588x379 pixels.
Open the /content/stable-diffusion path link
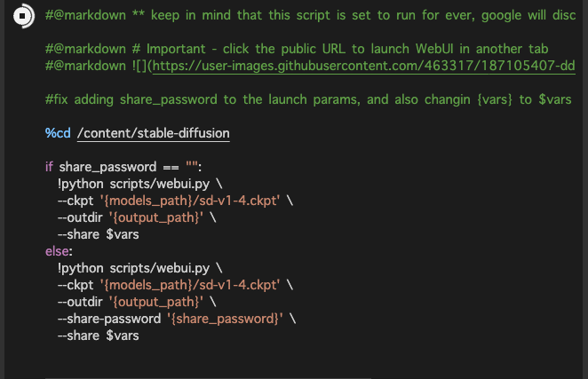point(154,133)
